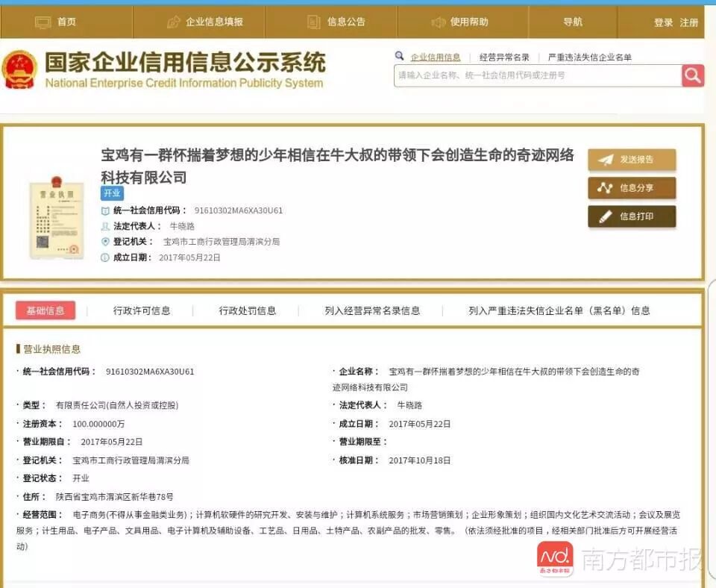The image size is (716, 588).
Task: Click the speaker icon beside 使用帮助
Action: pos(438,22)
